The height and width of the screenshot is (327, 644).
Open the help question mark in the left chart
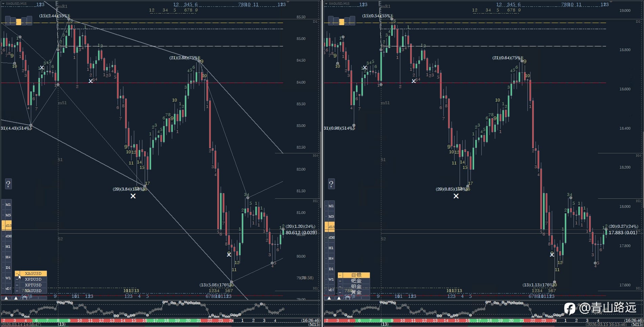8,184
